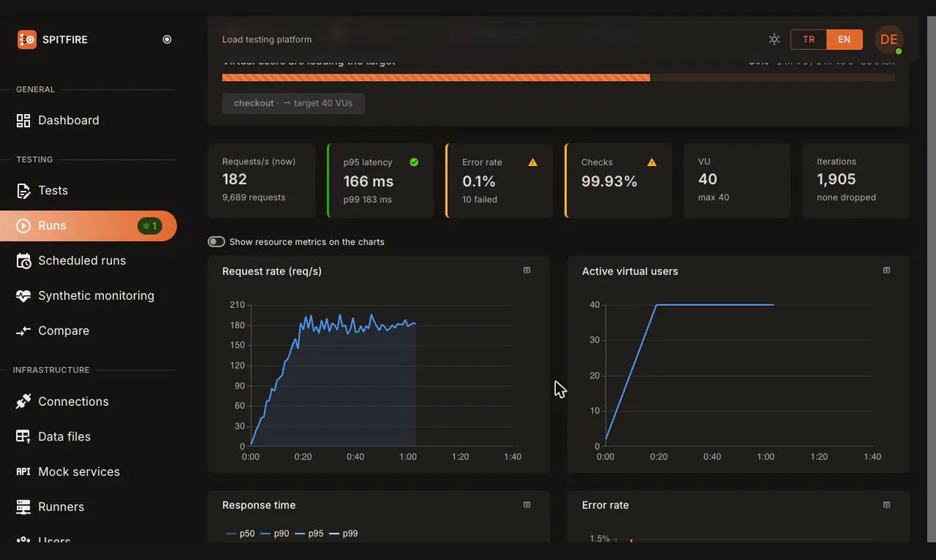
Task: Click the Active virtual users chart table icon
Action: (887, 270)
